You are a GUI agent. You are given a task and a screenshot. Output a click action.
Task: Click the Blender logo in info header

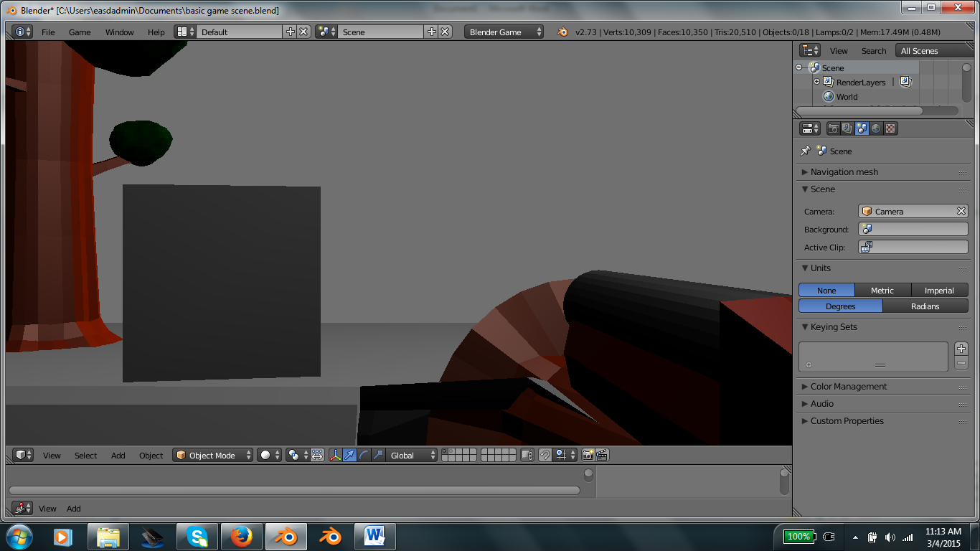click(562, 32)
